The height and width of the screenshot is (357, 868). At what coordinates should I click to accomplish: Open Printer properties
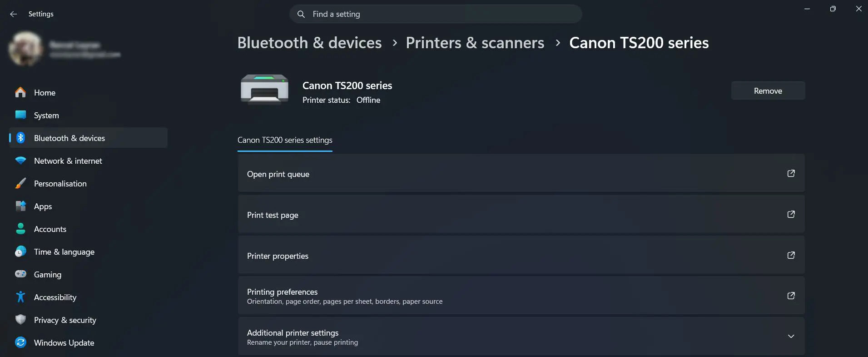(x=521, y=255)
